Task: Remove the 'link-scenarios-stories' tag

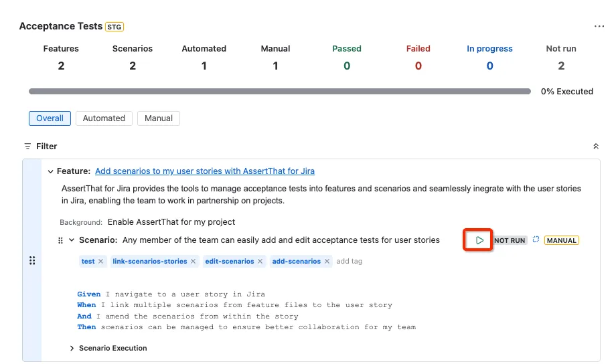Action: coord(193,261)
